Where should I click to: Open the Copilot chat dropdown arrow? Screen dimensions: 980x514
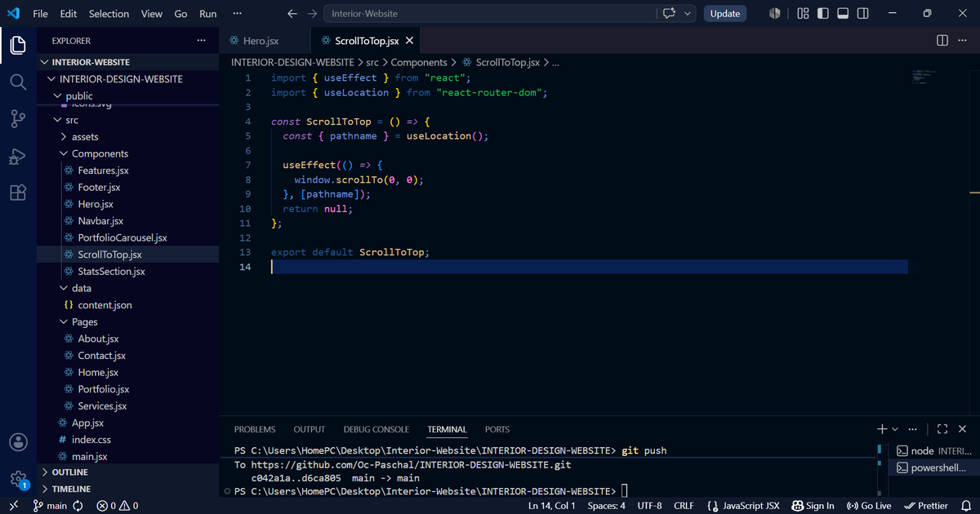(x=688, y=14)
